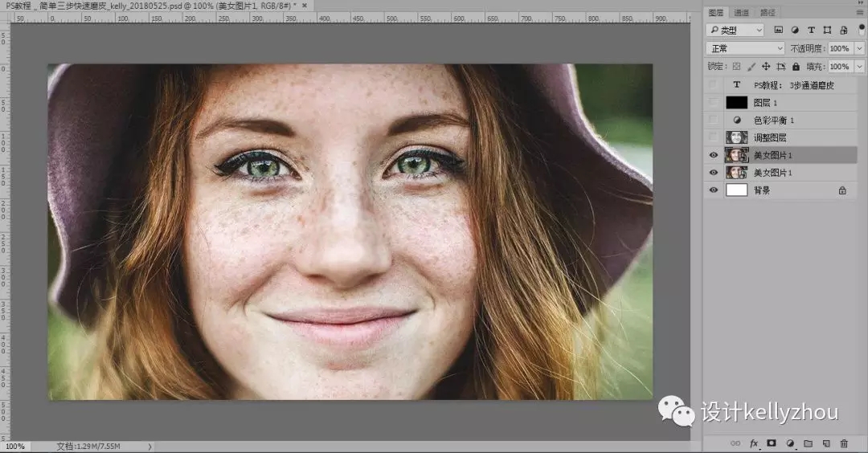868x453 pixels.
Task: Select the 图层 1 layer name
Action: pos(765,103)
